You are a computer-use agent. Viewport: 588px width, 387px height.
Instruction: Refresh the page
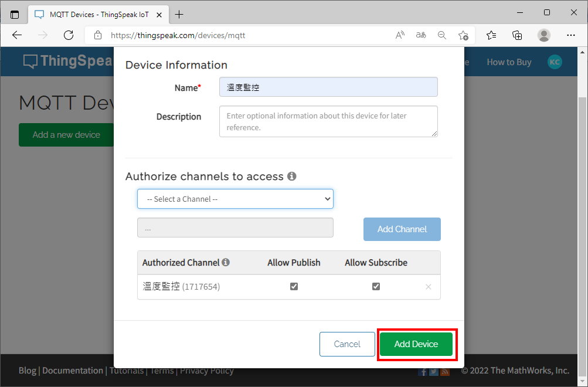[69, 35]
